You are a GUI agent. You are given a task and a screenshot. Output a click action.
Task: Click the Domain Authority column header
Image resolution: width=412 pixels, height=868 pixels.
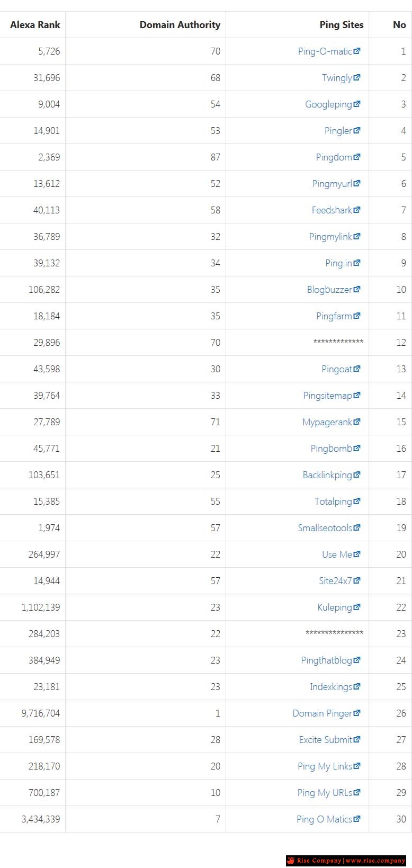pos(180,25)
